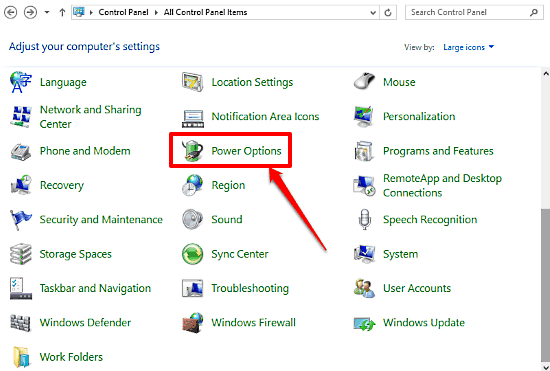Expand the address bar history dropdown
Image resolution: width=550 pixels, height=371 pixels.
373,13
